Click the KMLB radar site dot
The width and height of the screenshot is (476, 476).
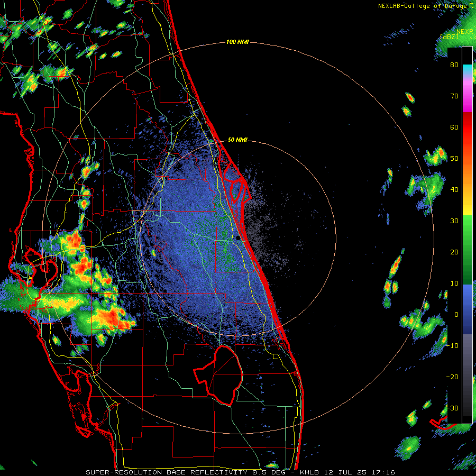tap(238, 239)
